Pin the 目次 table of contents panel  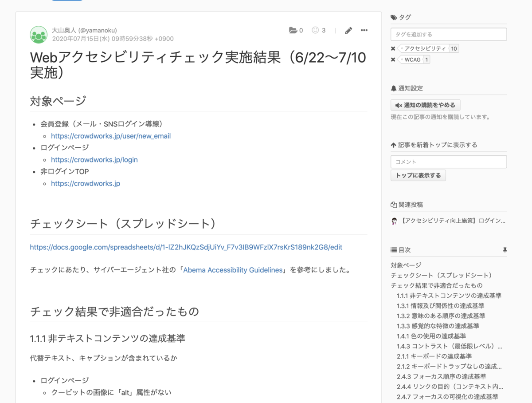point(505,250)
